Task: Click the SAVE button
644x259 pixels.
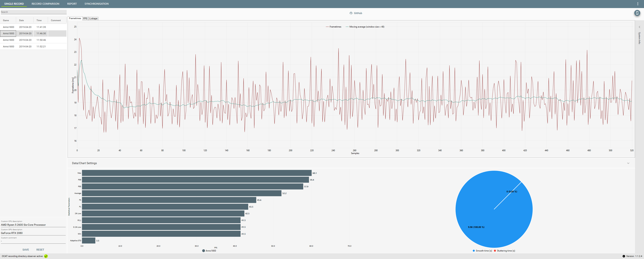Action: pyautogui.click(x=25, y=250)
